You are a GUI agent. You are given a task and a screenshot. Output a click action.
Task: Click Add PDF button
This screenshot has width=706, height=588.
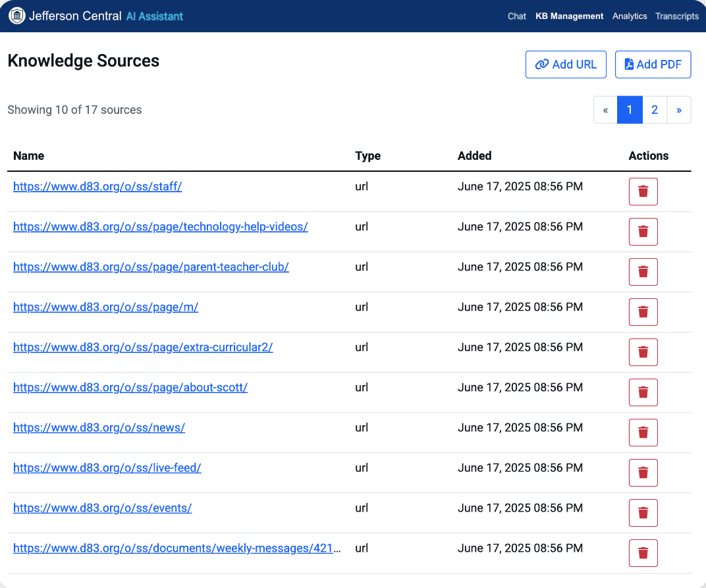point(653,65)
